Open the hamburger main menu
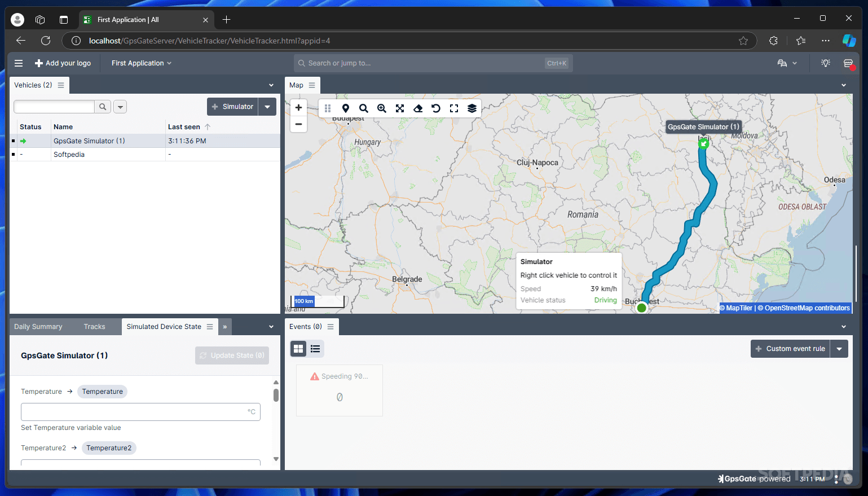The width and height of the screenshot is (868, 496). [19, 63]
